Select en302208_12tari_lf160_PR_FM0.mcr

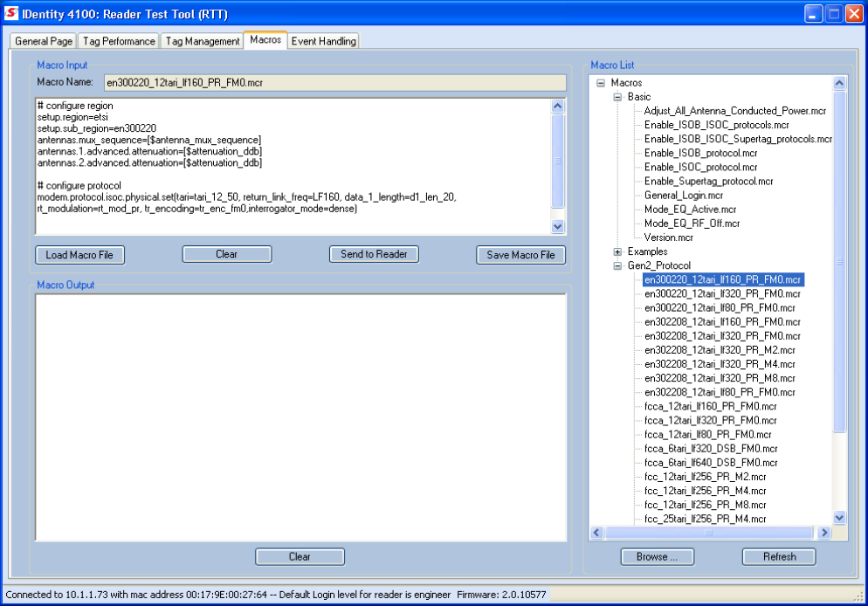722,322
